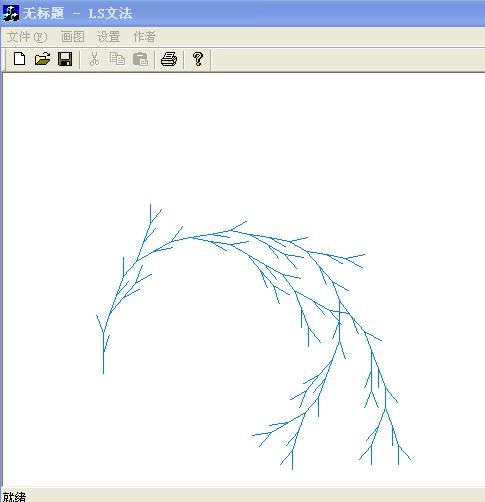Open a file with the folder icon

(x=43, y=59)
